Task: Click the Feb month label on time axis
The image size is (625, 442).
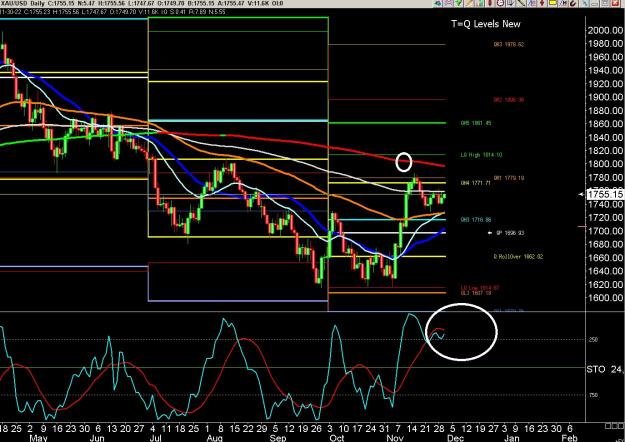Action: [569, 438]
